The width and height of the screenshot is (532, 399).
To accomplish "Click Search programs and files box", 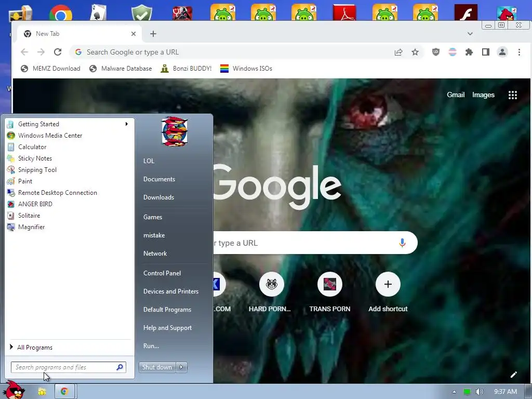I will pos(69,367).
